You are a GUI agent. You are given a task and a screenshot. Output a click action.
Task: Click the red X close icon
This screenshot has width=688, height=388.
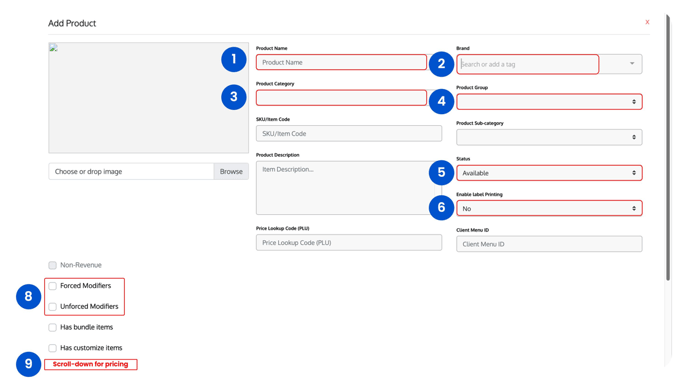[647, 22]
